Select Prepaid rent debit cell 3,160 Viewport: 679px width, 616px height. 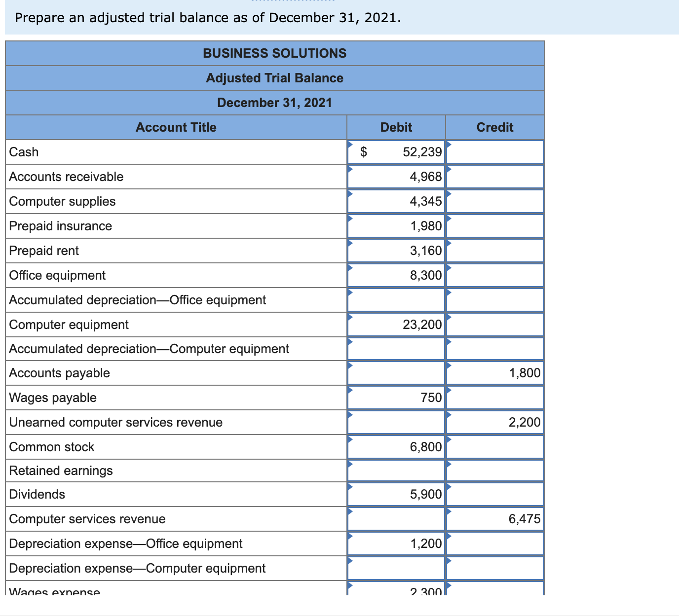pyautogui.click(x=396, y=251)
